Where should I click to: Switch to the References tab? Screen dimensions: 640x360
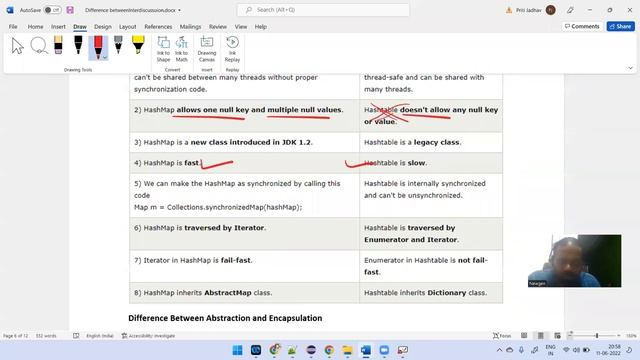pyautogui.click(x=158, y=27)
